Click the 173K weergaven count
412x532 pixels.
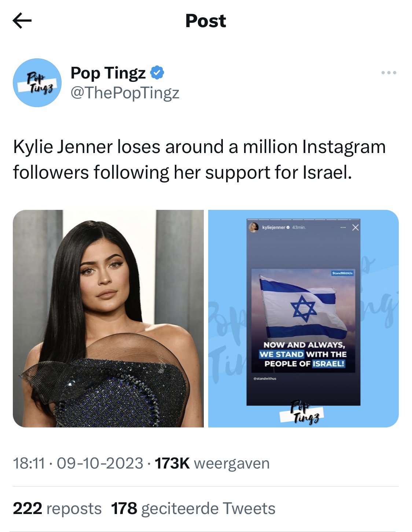click(x=212, y=463)
